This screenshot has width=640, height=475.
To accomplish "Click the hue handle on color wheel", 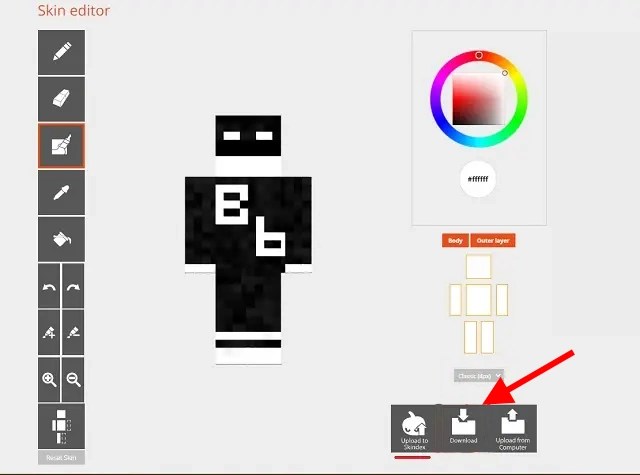I will pos(479,55).
